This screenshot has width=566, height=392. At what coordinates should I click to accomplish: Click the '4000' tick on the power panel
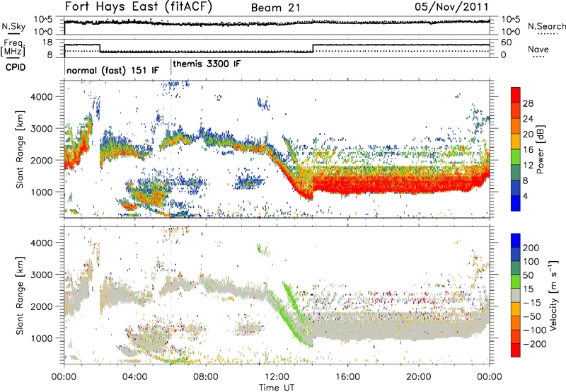42,97
